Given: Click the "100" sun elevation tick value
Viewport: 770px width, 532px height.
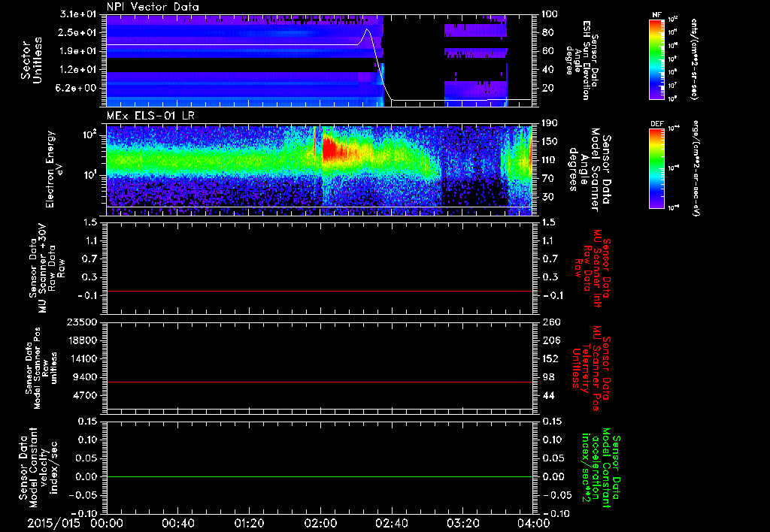Looking at the screenshot, I should 550,14.
